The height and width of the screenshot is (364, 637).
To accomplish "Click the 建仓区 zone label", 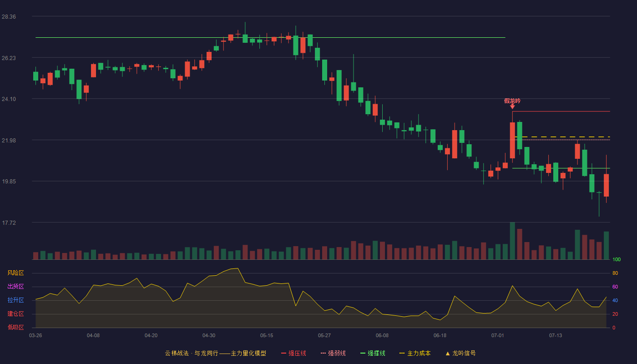I will 15,314.
